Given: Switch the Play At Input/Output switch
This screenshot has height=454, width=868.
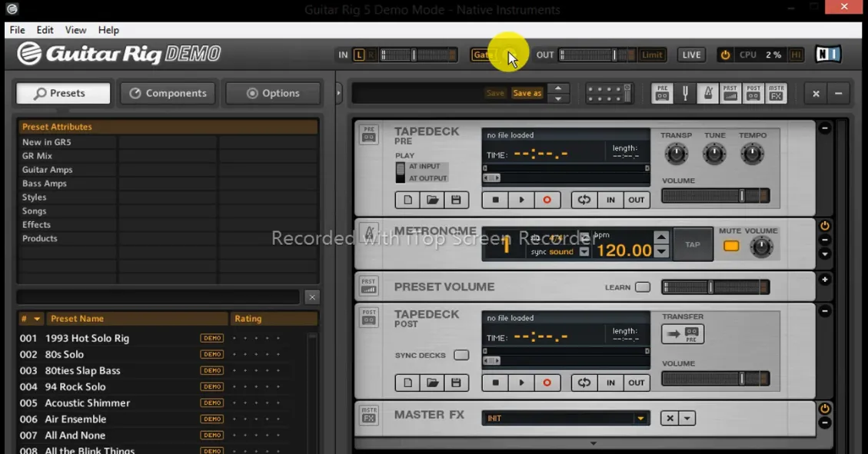Looking at the screenshot, I should (x=401, y=173).
